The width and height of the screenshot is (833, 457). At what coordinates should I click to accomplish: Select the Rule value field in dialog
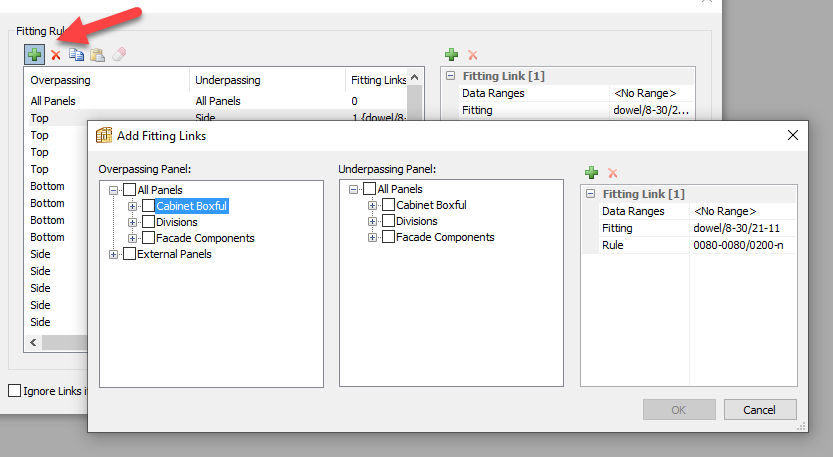[x=742, y=245]
